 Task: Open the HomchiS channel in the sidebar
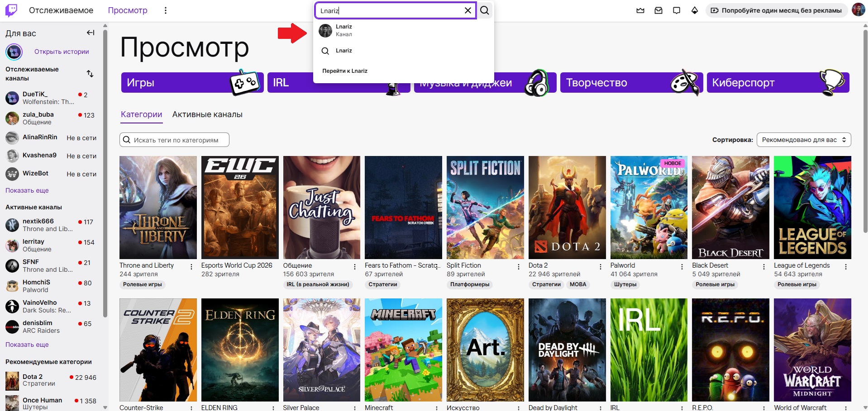tap(51, 286)
